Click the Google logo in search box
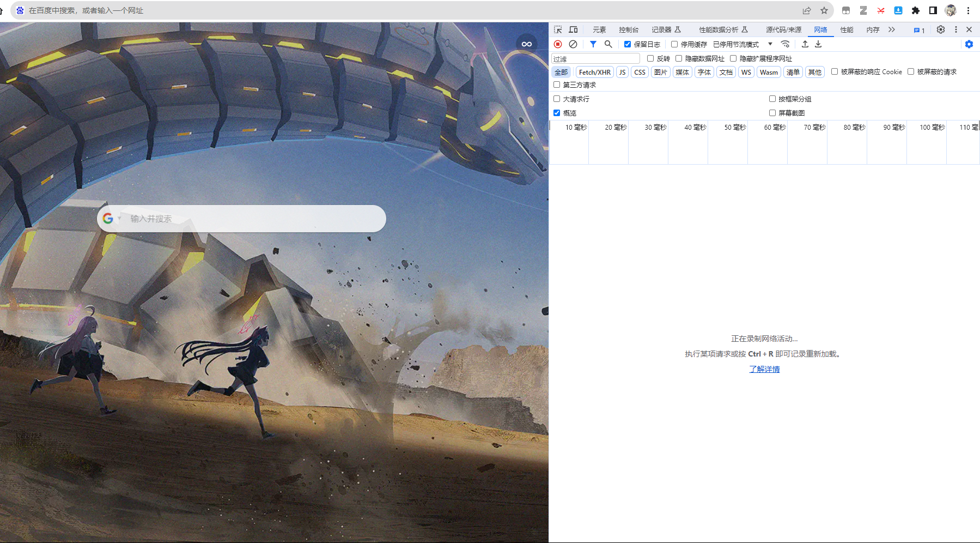The image size is (980, 543). pos(108,218)
